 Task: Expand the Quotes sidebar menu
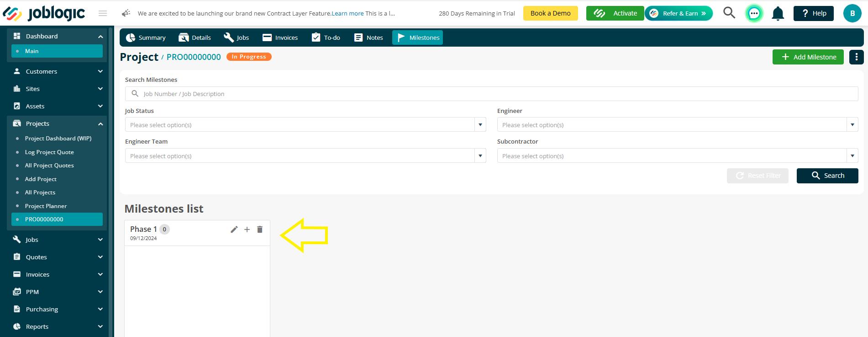point(57,257)
